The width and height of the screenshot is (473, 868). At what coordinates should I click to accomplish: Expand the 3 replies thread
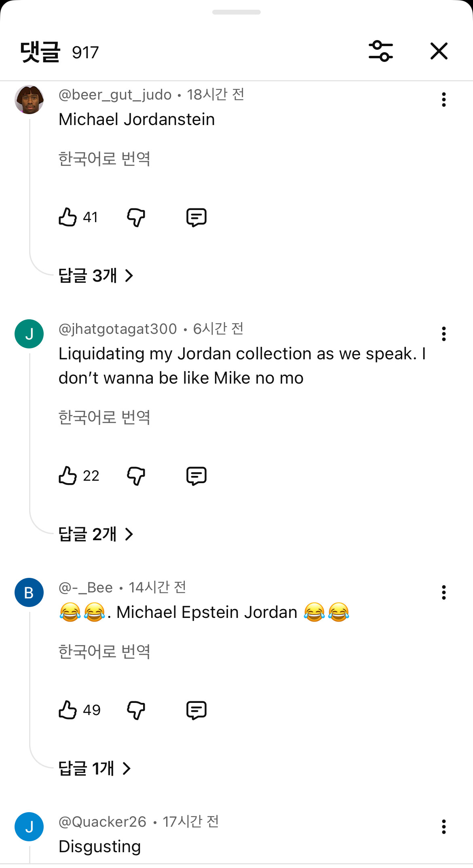click(96, 276)
